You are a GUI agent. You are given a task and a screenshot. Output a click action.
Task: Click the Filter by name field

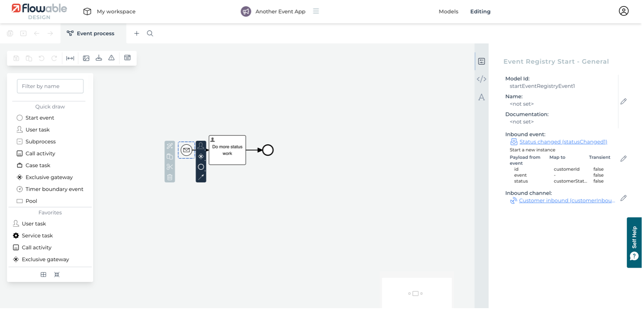(50, 86)
